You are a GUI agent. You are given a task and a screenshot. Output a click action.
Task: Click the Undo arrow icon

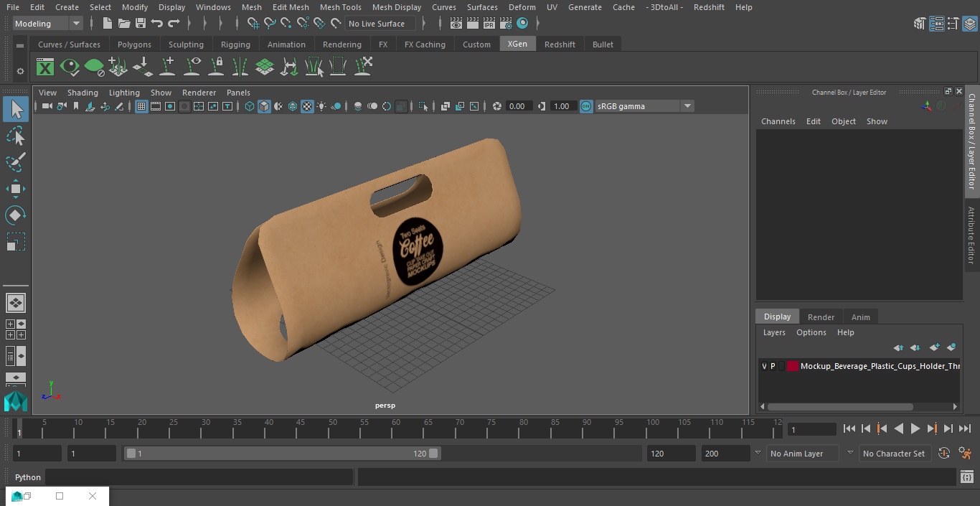coord(157,24)
